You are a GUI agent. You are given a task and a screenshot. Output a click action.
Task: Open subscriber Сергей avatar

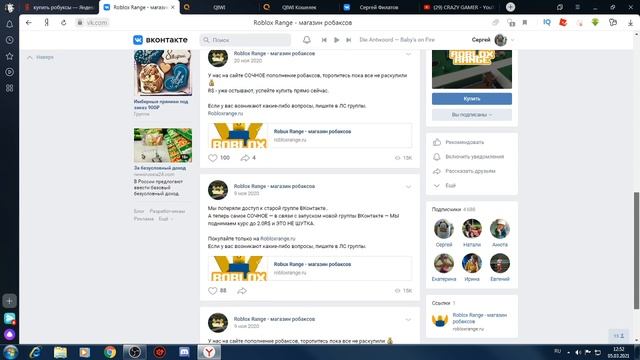444,229
